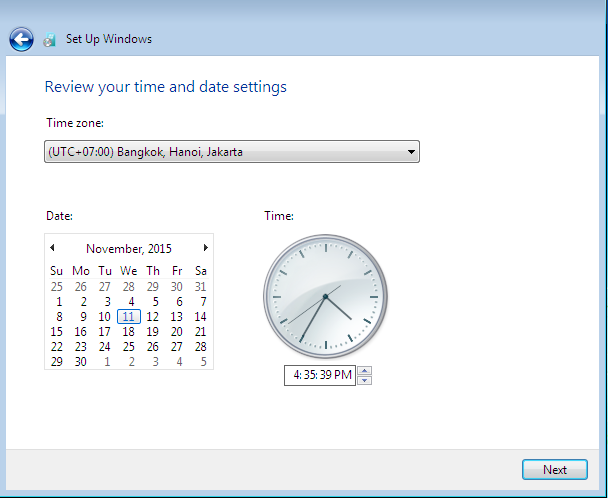Image resolution: width=608 pixels, height=498 pixels.
Task: Select grayed December 1 in the bottom row
Action: tap(105, 362)
